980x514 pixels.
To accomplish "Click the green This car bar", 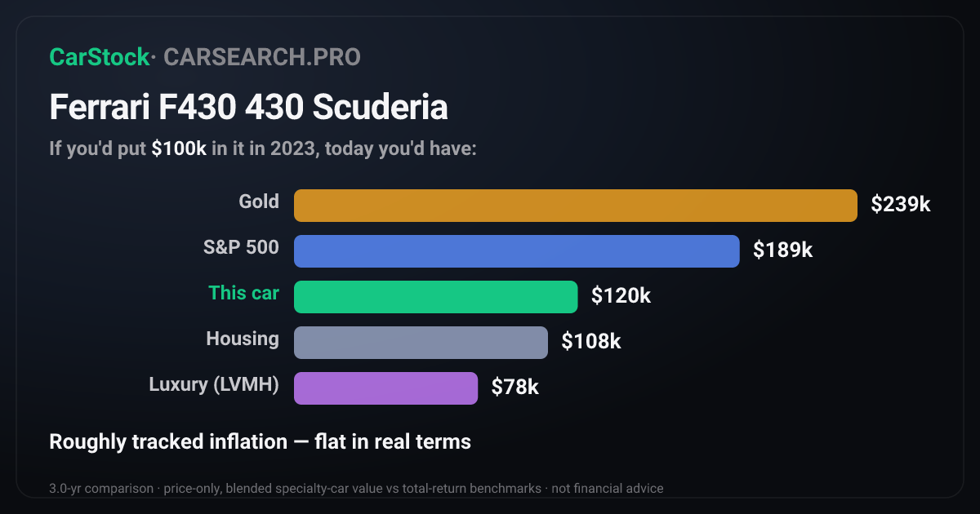I will pyautogui.click(x=436, y=297).
